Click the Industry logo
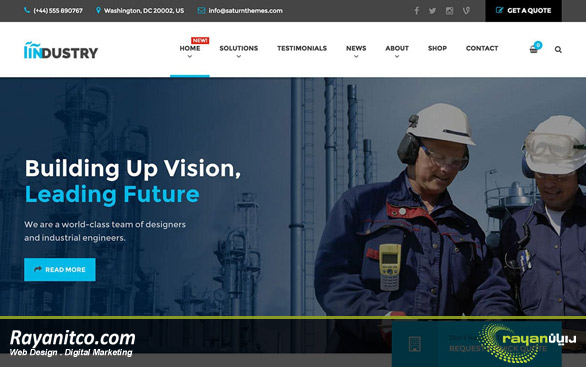The height and width of the screenshot is (367, 586). coord(61,50)
